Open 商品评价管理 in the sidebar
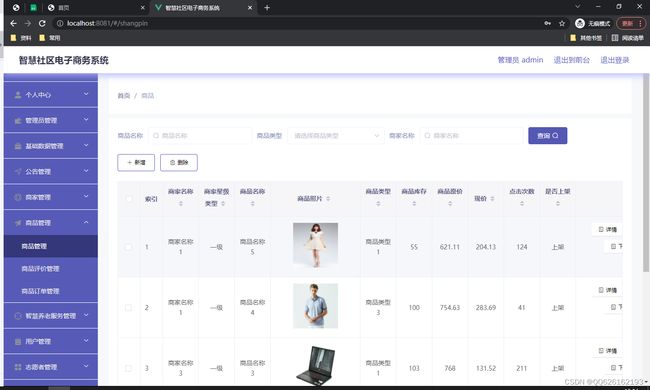The width and height of the screenshot is (650, 390). (x=40, y=269)
